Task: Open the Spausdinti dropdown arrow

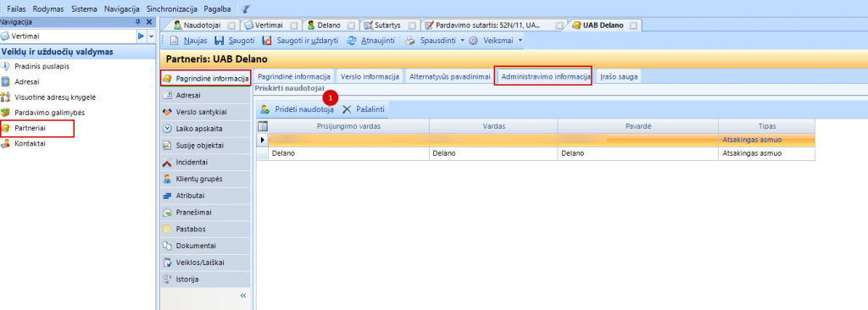Action: [463, 41]
